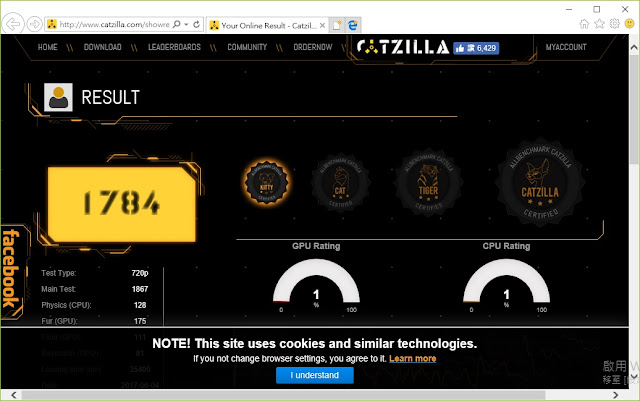Screen dimensions: 640x401
Task: Click the user avatar next to RESULT
Action: tap(58, 97)
